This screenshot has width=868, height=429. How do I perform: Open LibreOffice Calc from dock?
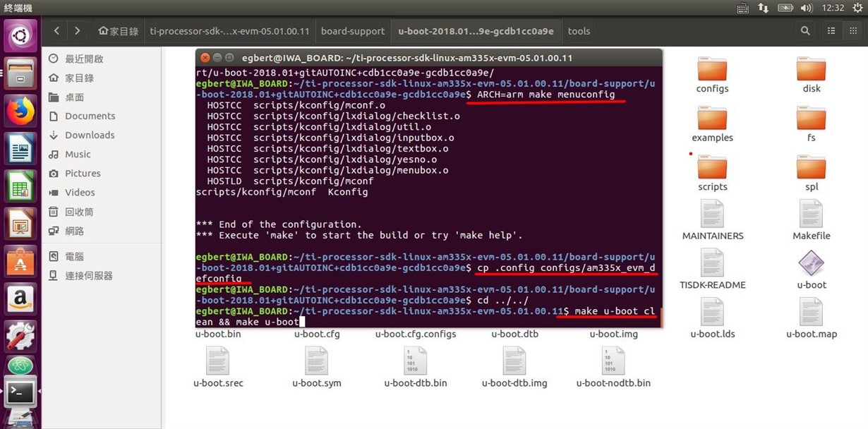click(20, 186)
